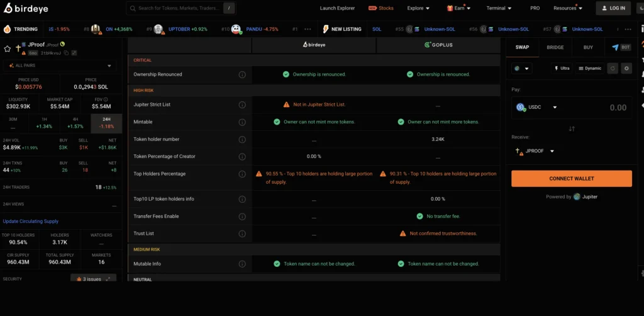Open info for Token Percentage of Creator
Screen dimensions: 644x316
[242, 157]
